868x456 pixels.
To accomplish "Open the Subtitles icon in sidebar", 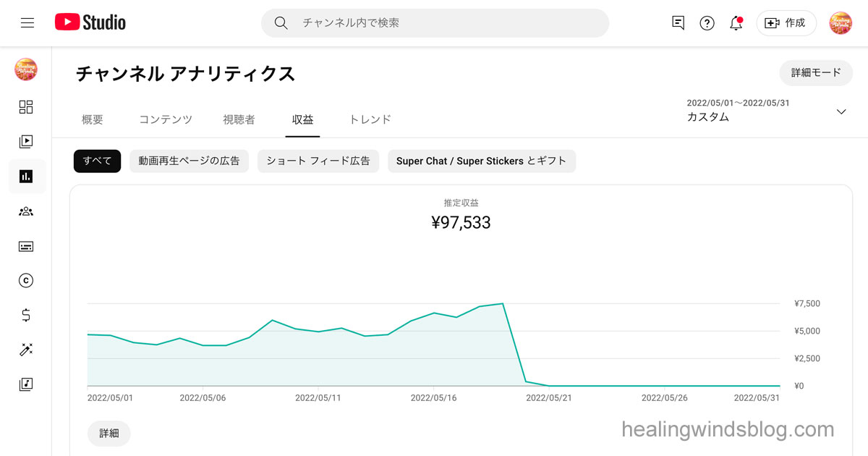I will click(x=26, y=246).
